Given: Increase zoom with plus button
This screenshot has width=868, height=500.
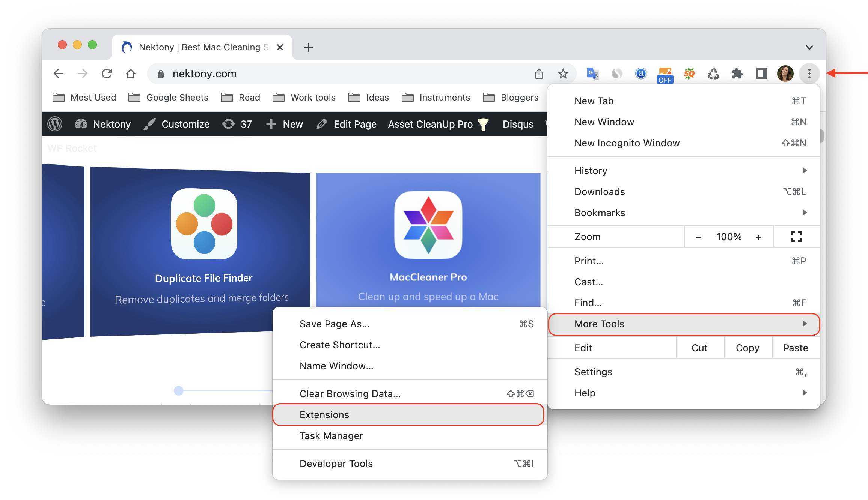Looking at the screenshot, I should click(758, 237).
